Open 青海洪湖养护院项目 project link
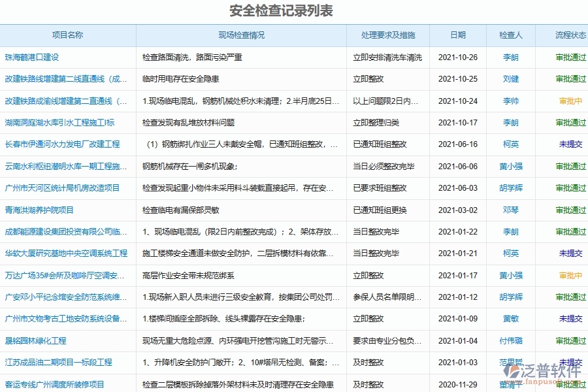The width and height of the screenshot is (588, 392). pyautogui.click(x=41, y=210)
